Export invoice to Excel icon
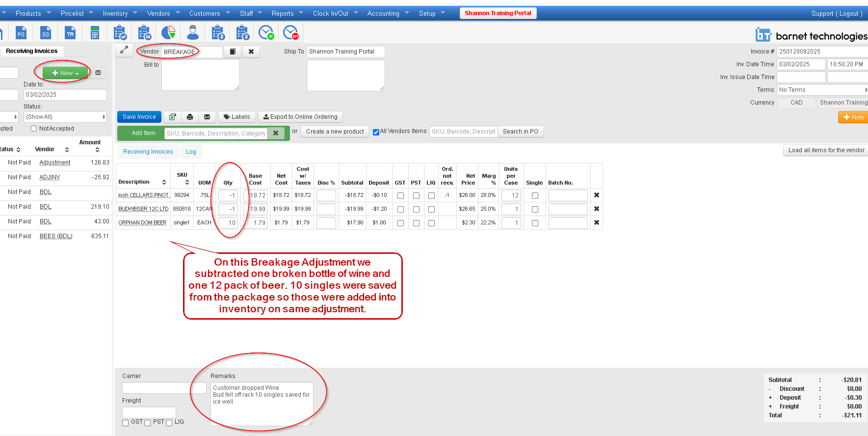Screen dimensions: 868x436 (173, 117)
